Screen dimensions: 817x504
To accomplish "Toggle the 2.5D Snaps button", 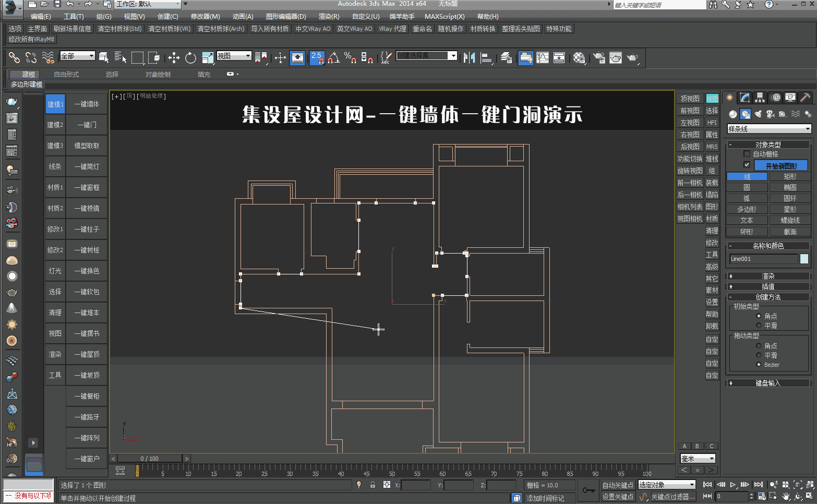I will click(x=317, y=57).
